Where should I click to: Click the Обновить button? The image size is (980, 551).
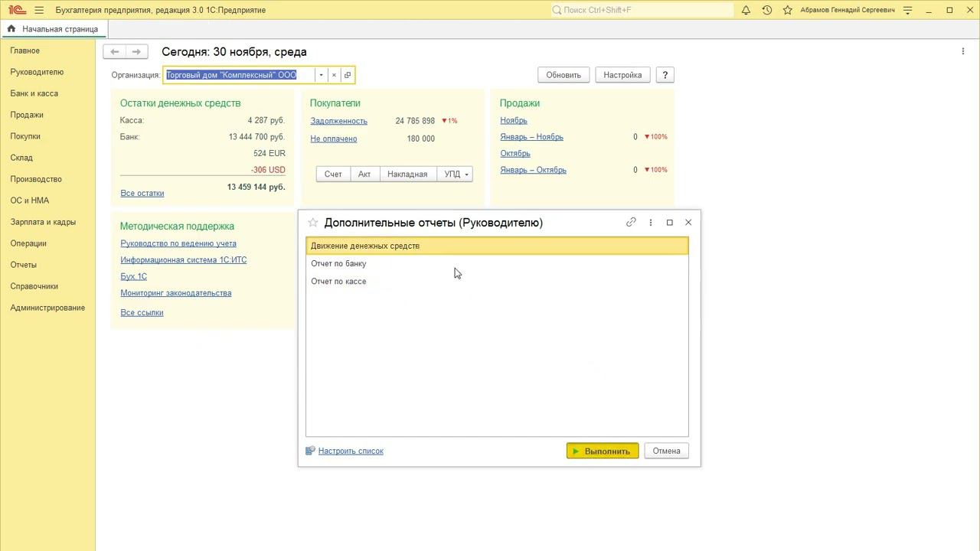(563, 75)
